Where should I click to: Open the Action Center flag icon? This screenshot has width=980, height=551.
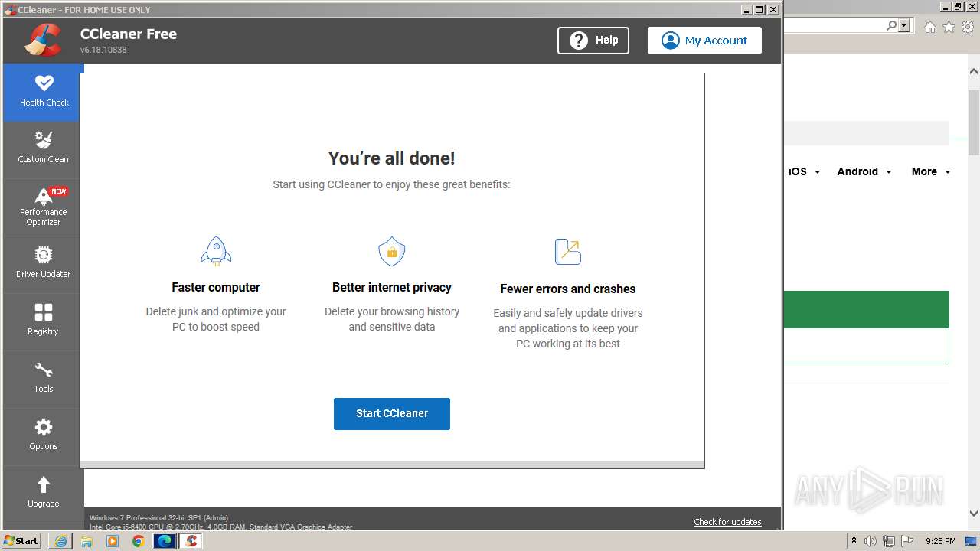point(907,541)
